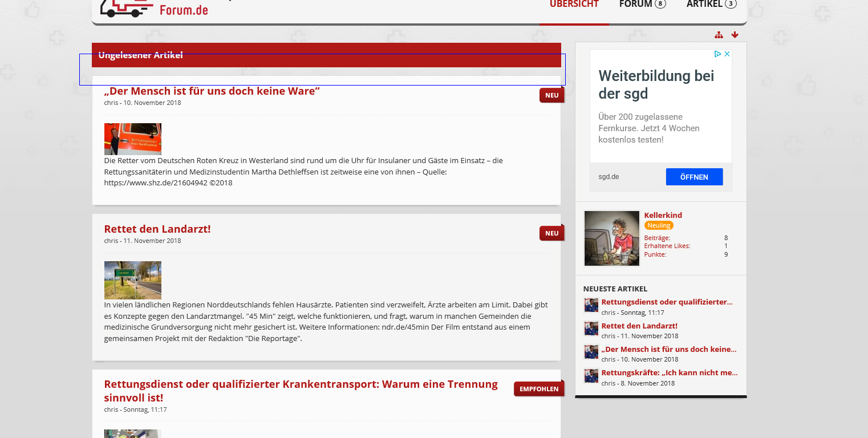Click the Landarzt road sign thumbnail
This screenshot has width=868, height=438.
coord(132,280)
